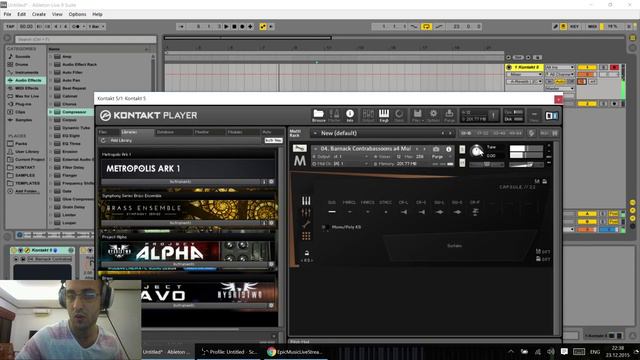Click Ableton Play transport button
Viewport: 640px width, 360px height.
coord(226,27)
